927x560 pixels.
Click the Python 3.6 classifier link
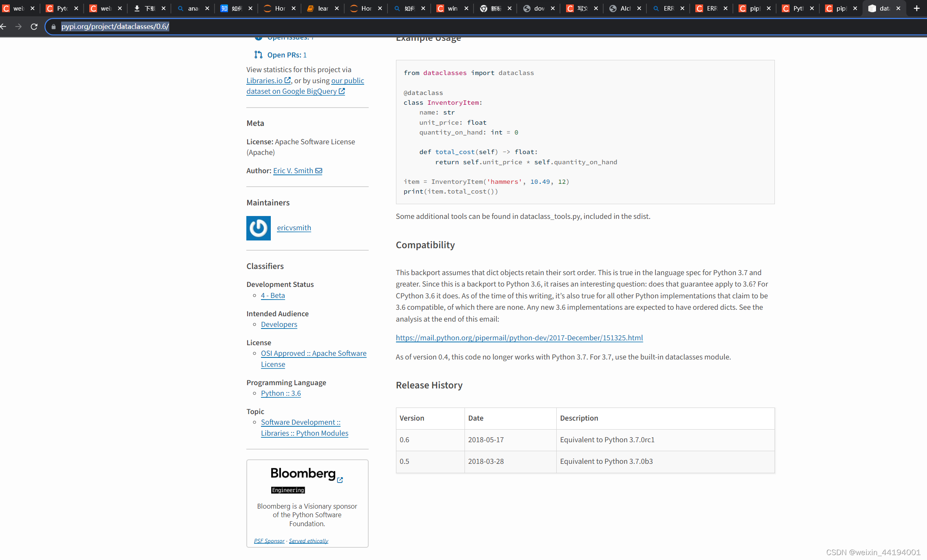pyautogui.click(x=281, y=393)
